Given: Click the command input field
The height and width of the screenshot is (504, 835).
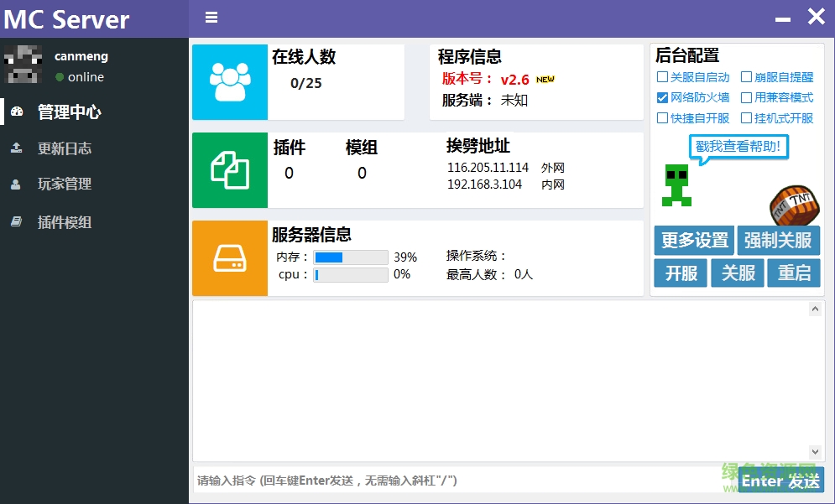Looking at the screenshot, I should click(462, 481).
